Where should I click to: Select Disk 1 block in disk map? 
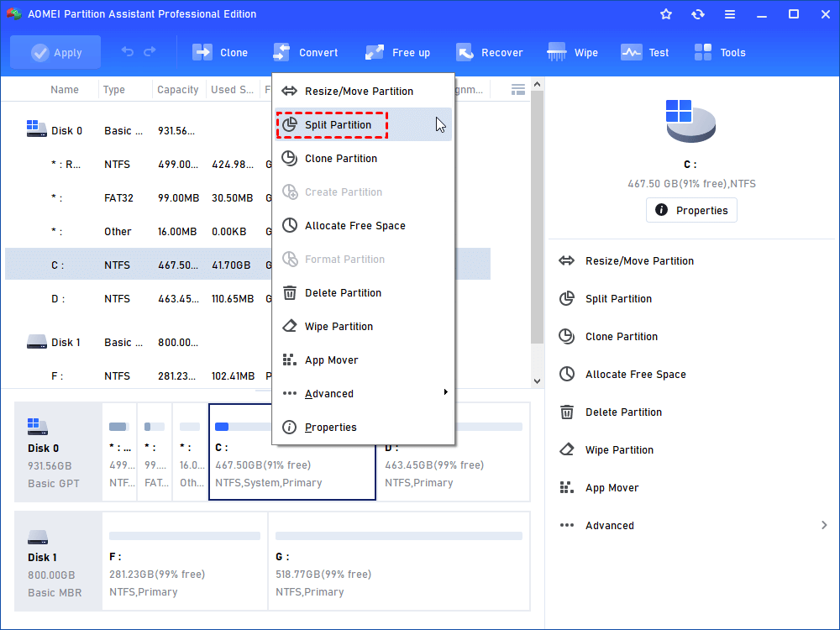(x=58, y=561)
